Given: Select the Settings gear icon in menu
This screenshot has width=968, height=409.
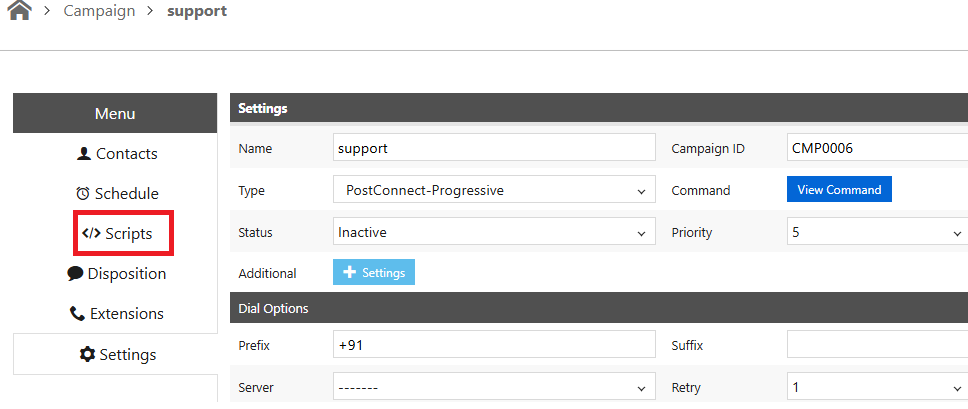Looking at the screenshot, I should point(88,354).
